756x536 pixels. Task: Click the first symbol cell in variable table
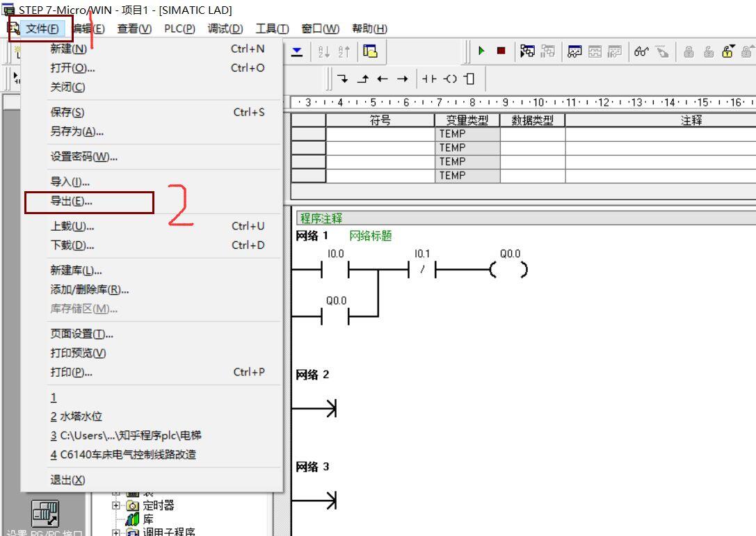(380, 134)
